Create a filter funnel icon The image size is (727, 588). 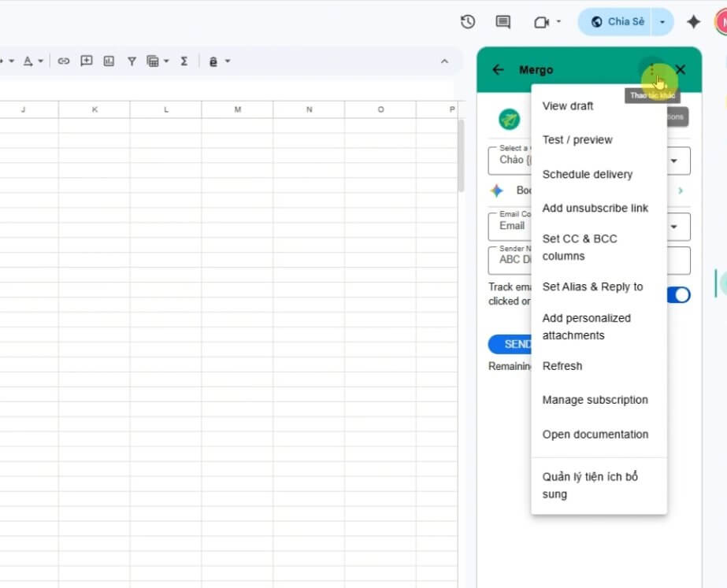(x=132, y=61)
